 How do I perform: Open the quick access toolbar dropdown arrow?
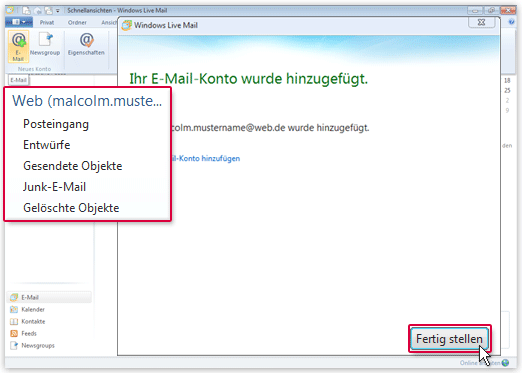click(x=57, y=11)
